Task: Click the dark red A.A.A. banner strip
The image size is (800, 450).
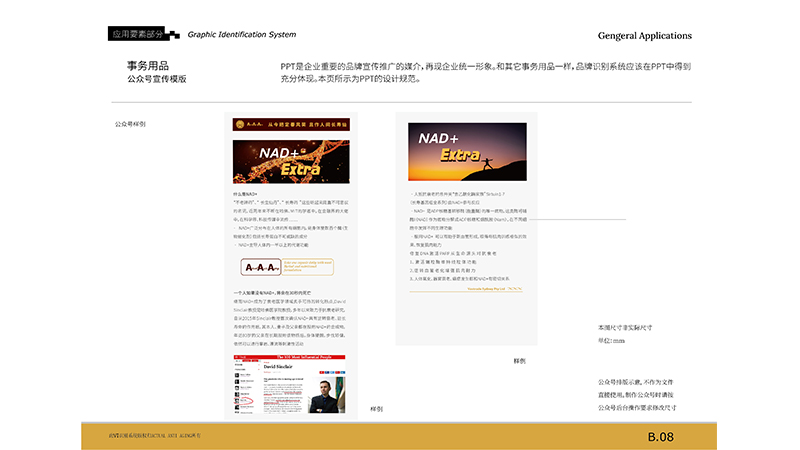Action: pos(291,124)
